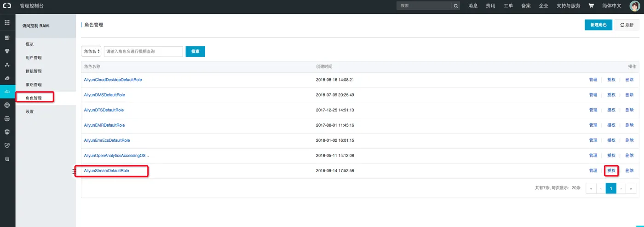Open the DNS sidebar icon

pyautogui.click(x=7, y=118)
